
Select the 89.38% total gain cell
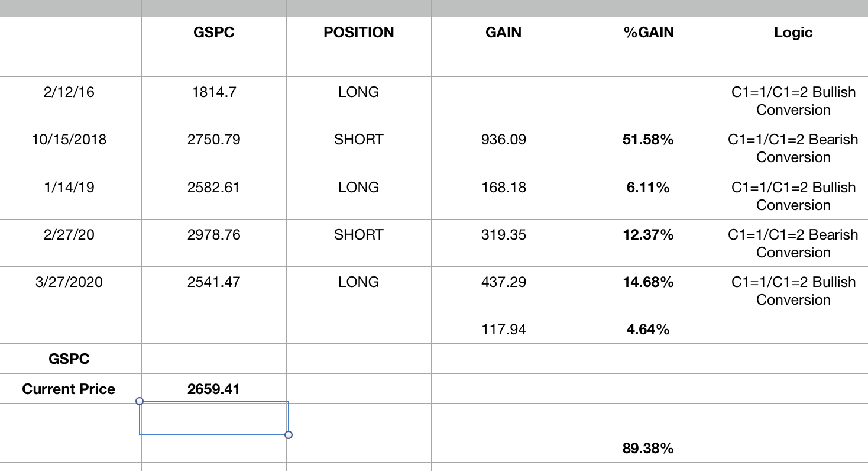click(x=648, y=448)
